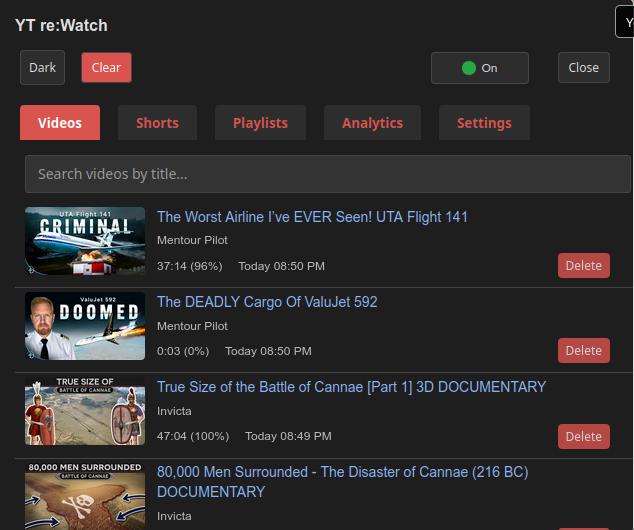Screen dimensions: 634x530
Task: Open UTA Flight 141 CRIMINAL thumbnail
Action: (x=85, y=241)
